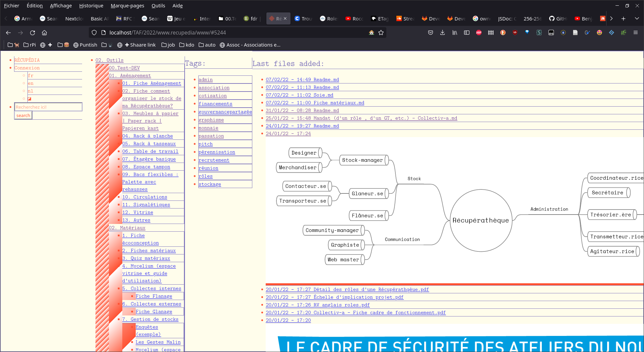Open the Adblock Plus extension icon
The height and width of the screenshot is (352, 644).
point(479,33)
